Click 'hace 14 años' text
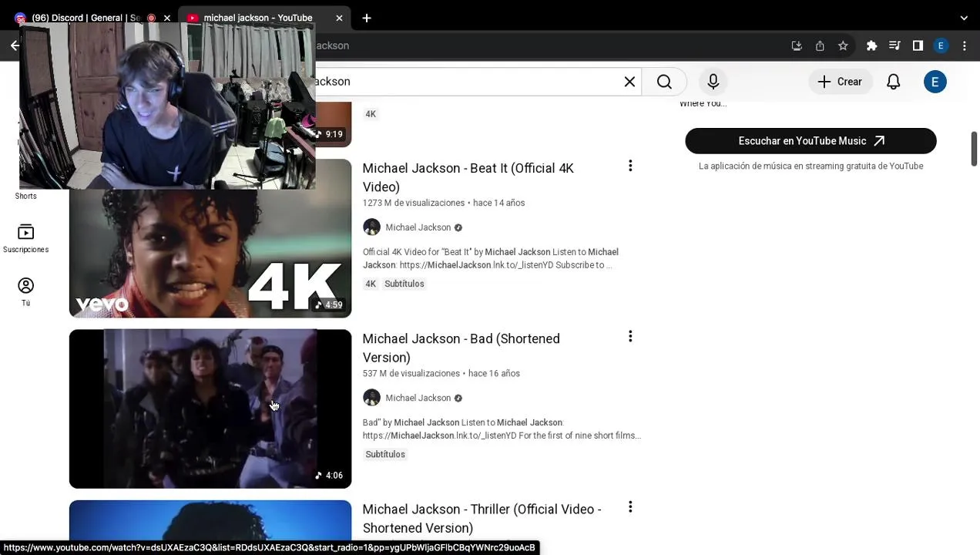The image size is (980, 555). point(499,203)
